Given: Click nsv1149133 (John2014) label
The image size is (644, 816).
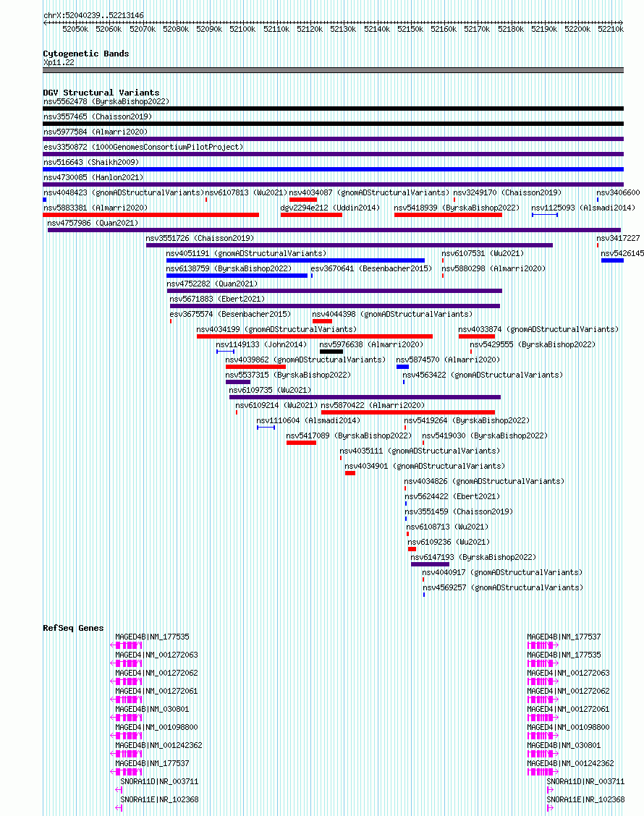Looking at the screenshot, I should tap(261, 344).
